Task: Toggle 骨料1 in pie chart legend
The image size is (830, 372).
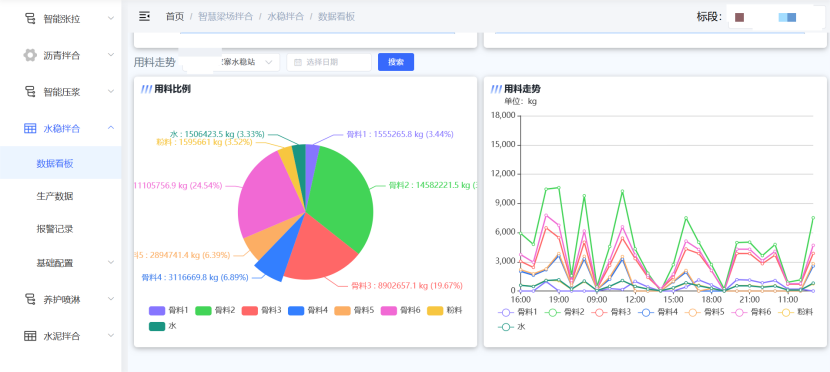Action: 168,311
